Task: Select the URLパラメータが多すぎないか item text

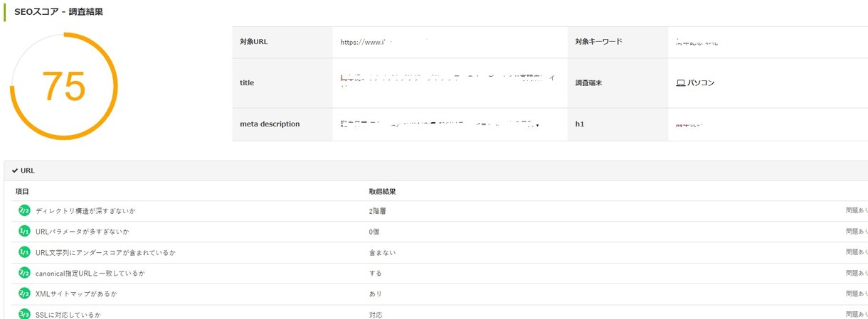Action: pos(82,232)
